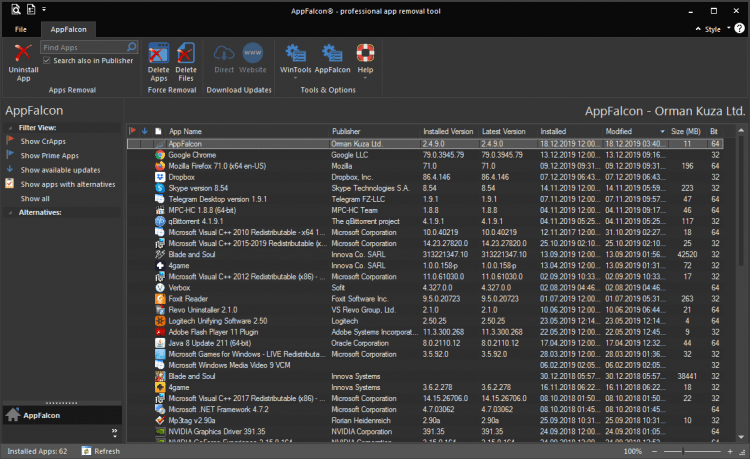Click the search magnifier in Find Apps

coord(131,47)
